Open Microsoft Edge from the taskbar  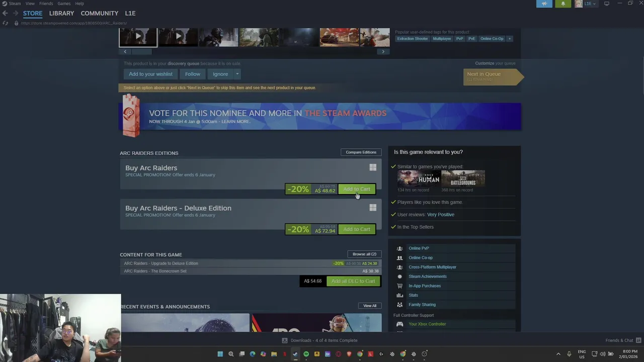point(253,354)
